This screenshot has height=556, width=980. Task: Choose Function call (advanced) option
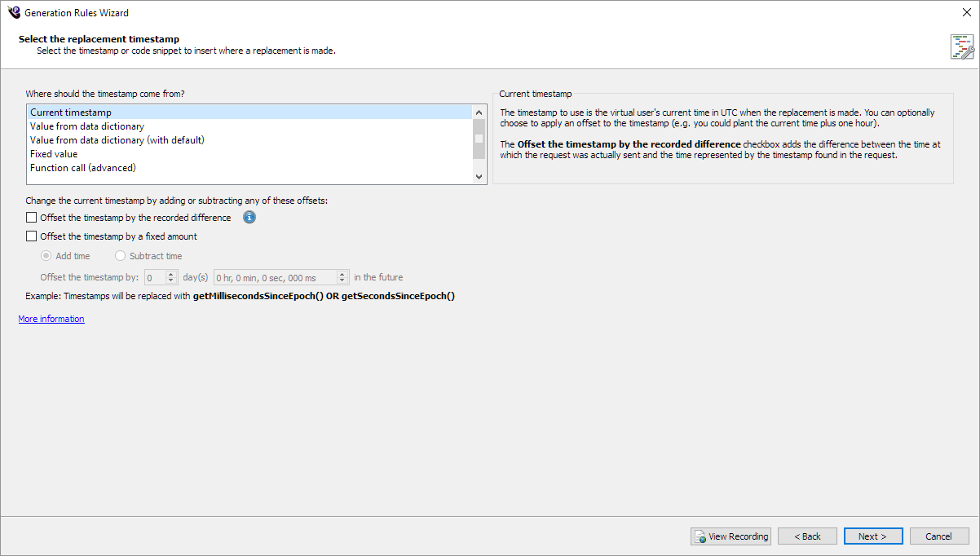click(x=82, y=168)
